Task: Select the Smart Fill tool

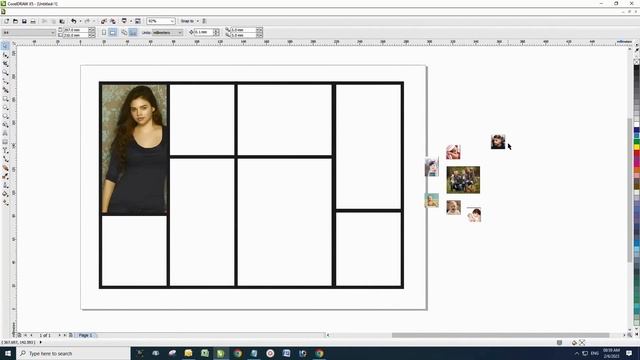Action: click(x=5, y=90)
